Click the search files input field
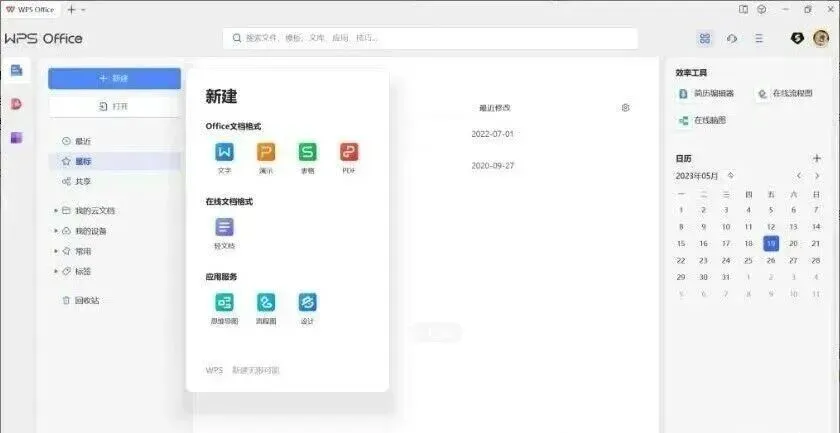The image size is (840, 433). click(430, 39)
